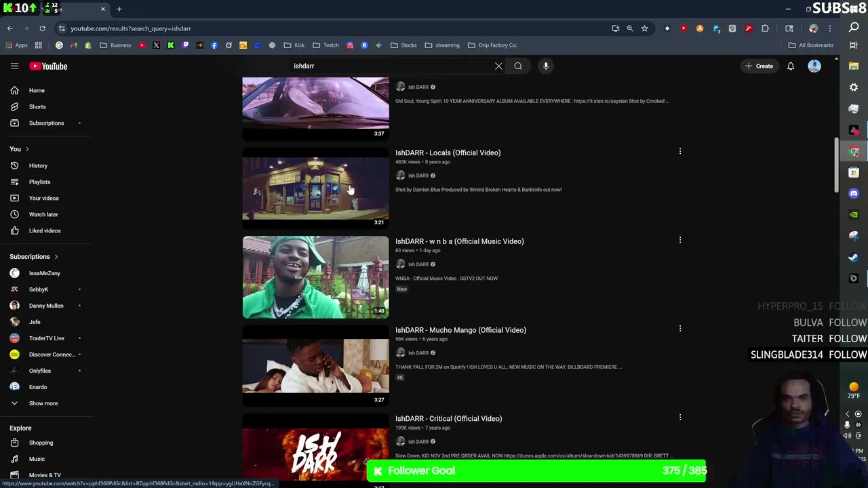Open Windows Settings gear in the taskbar
Image resolution: width=868 pixels, height=488 pixels.
pos(854,87)
